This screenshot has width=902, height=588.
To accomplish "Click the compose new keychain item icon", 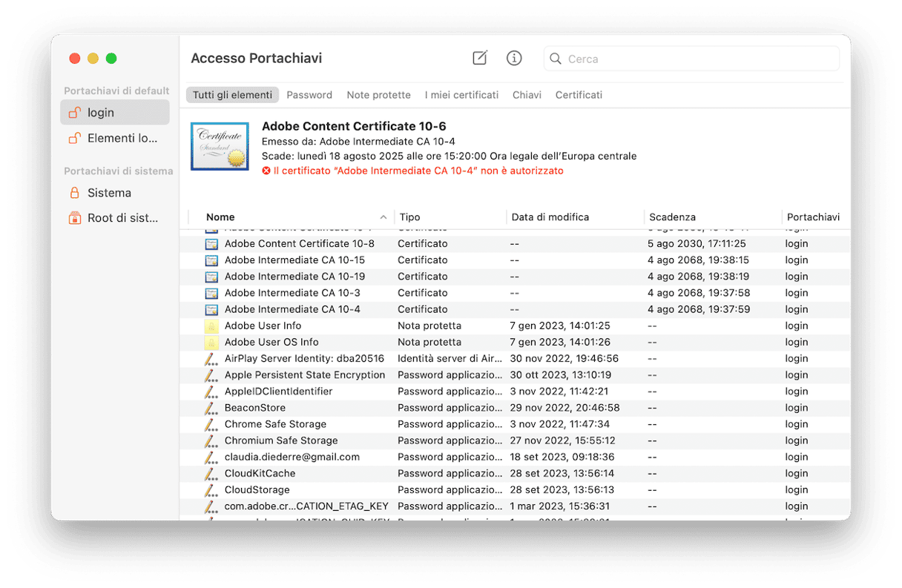I will pyautogui.click(x=480, y=58).
